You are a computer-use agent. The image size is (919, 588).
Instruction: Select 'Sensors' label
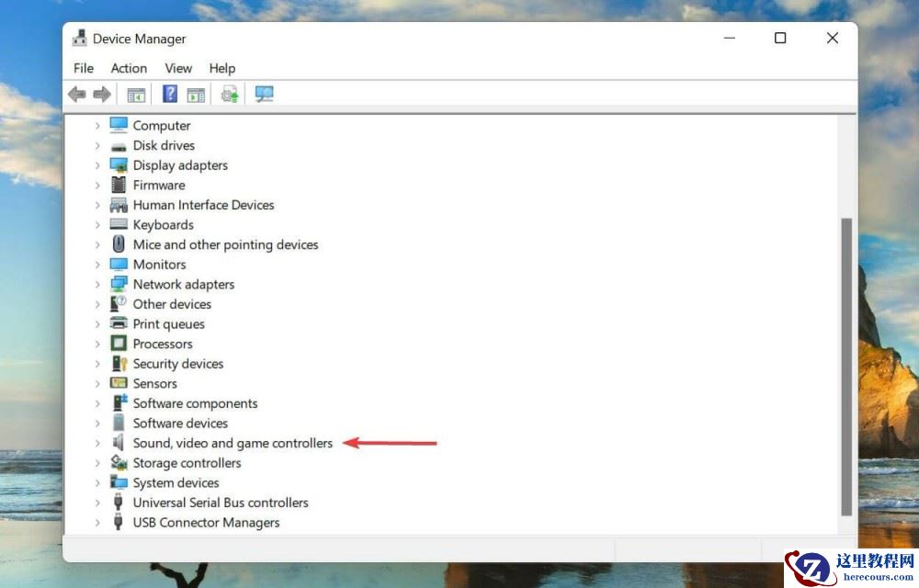click(154, 384)
